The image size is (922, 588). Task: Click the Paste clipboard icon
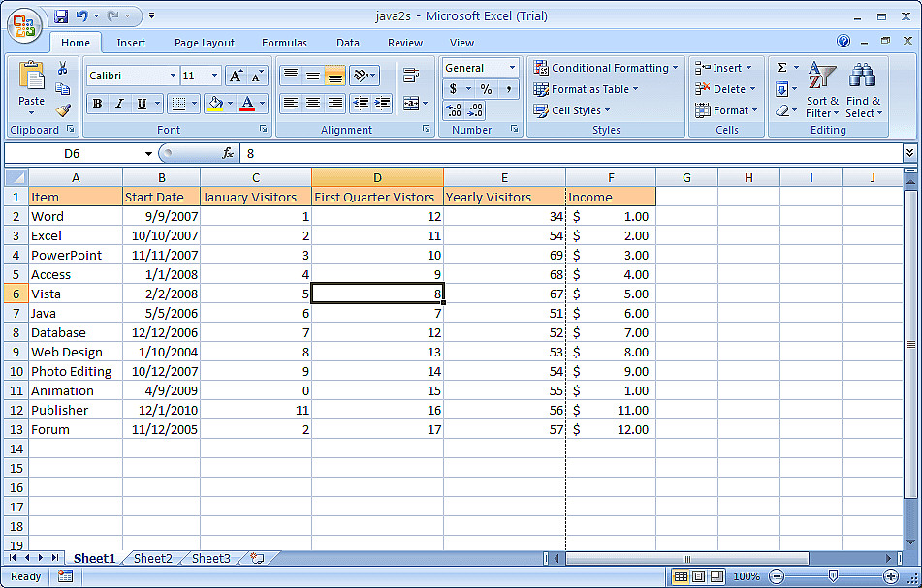point(31,77)
